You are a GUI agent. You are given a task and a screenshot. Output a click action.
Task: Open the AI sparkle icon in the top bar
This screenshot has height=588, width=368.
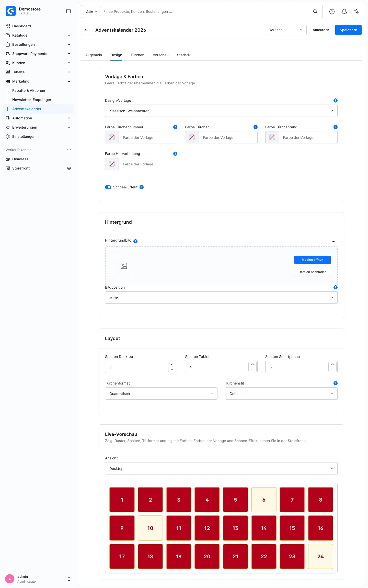(x=356, y=12)
